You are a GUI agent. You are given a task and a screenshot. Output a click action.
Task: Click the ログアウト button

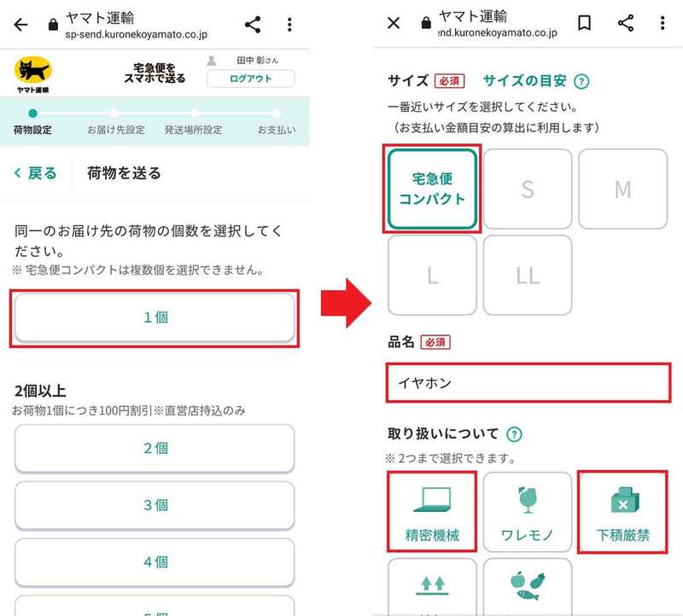[x=250, y=78]
